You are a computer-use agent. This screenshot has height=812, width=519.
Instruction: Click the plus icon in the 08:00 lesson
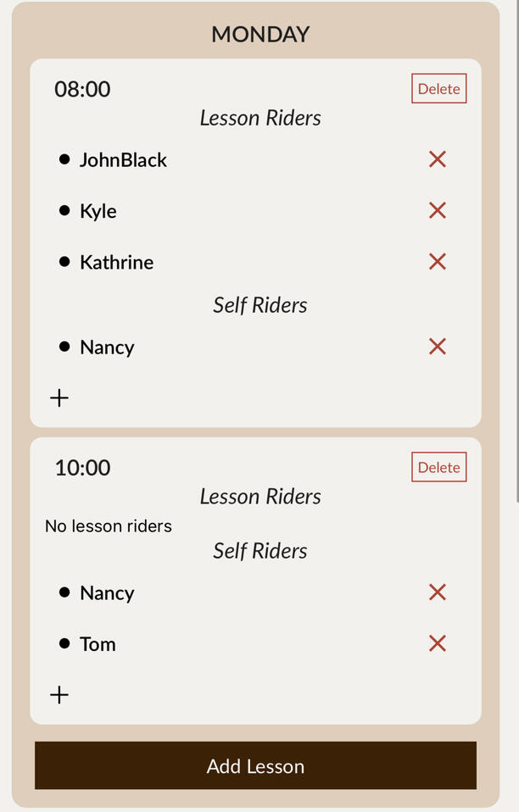tap(59, 398)
